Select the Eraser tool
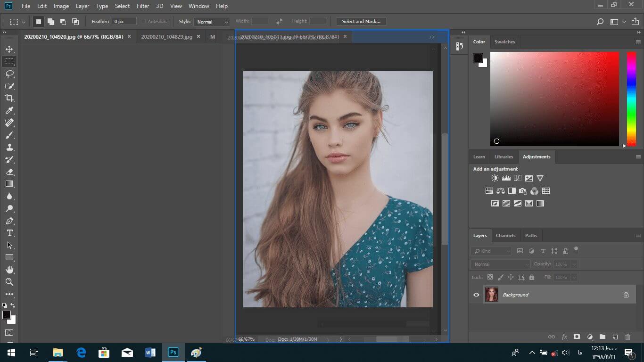The image size is (644, 362). tap(9, 172)
